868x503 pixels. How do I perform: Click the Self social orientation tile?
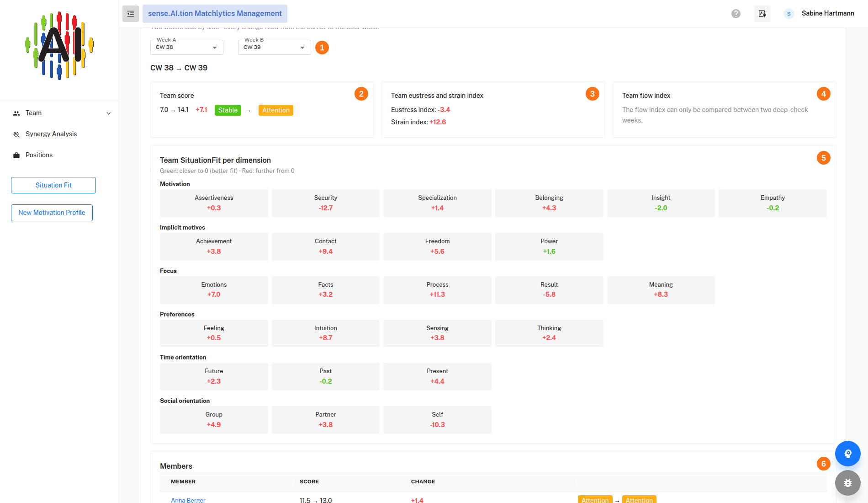coord(437,420)
